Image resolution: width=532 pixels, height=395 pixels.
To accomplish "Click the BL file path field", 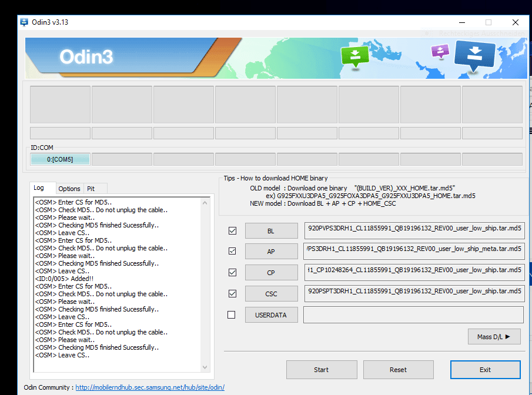I will [414, 230].
